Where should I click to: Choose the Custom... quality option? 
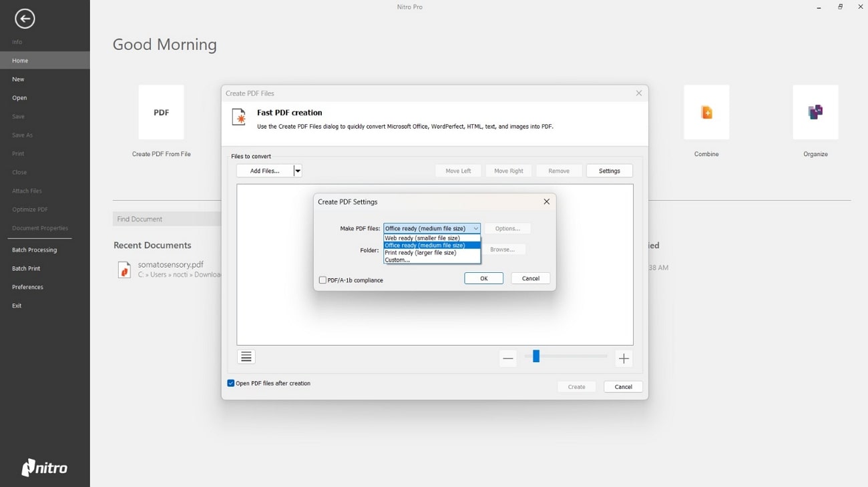pos(432,260)
